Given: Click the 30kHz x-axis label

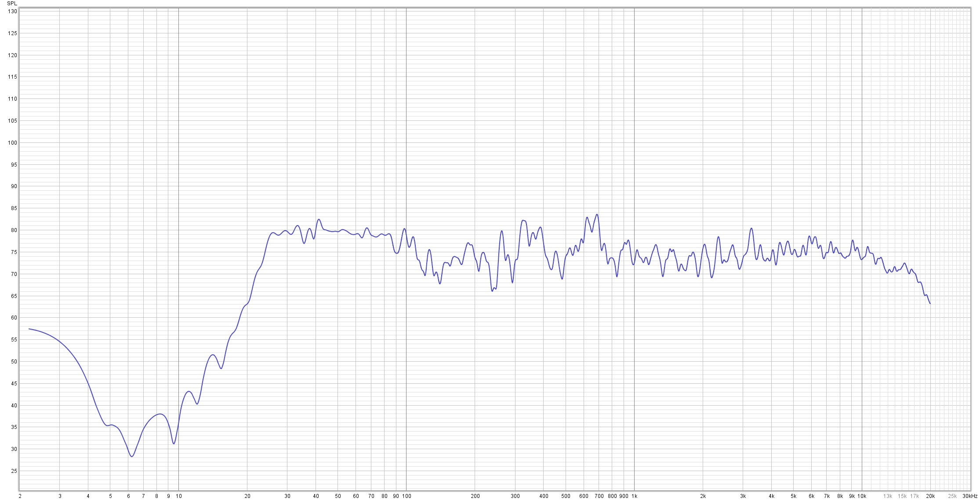Looking at the screenshot, I should point(970,496).
